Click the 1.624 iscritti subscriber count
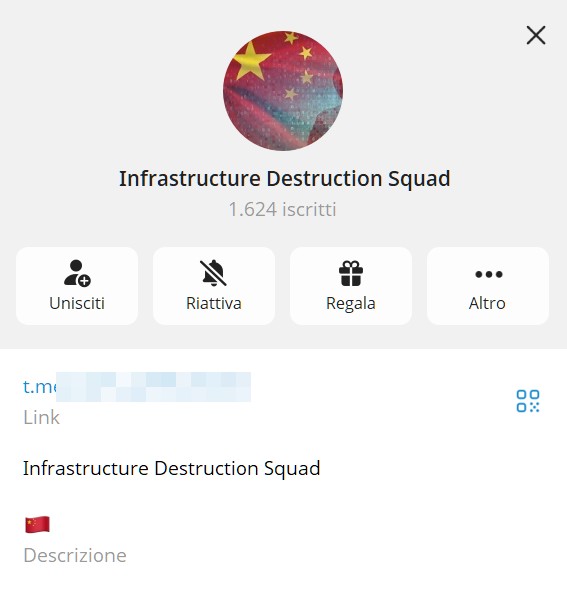The width and height of the screenshot is (567, 597). coord(283,209)
